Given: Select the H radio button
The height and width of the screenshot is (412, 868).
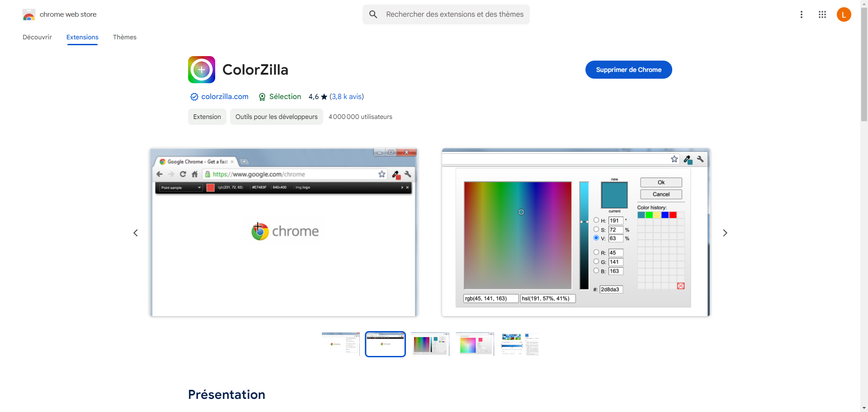Looking at the screenshot, I should point(596,220).
